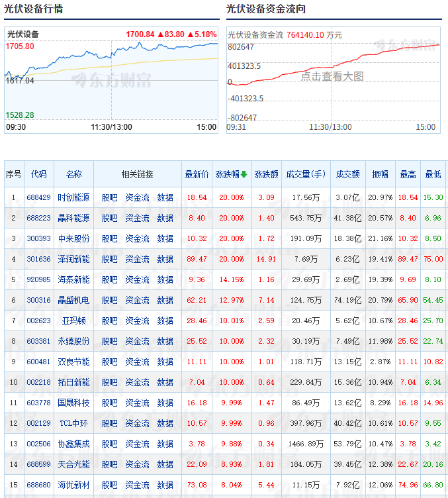448x498 pixels.
Task: Select 时创能源 latest price 18.54
Action: (197, 197)
